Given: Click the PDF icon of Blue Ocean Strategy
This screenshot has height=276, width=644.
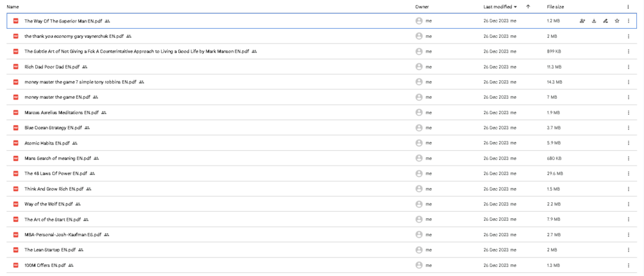Looking at the screenshot, I should [16, 128].
